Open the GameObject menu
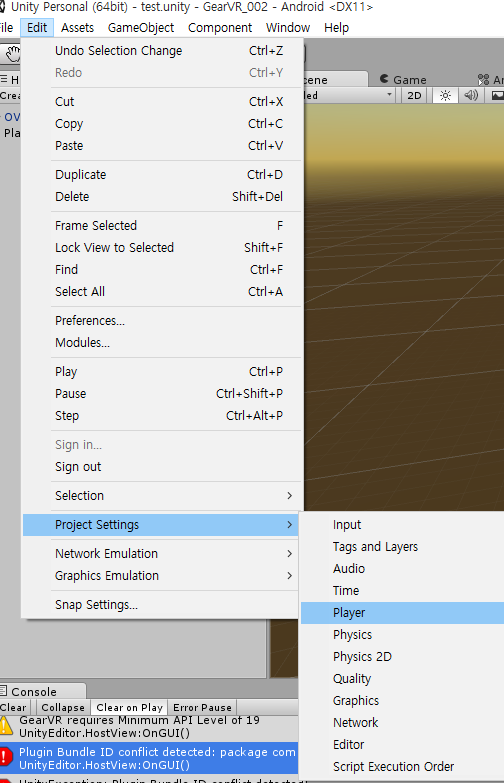 [141, 27]
